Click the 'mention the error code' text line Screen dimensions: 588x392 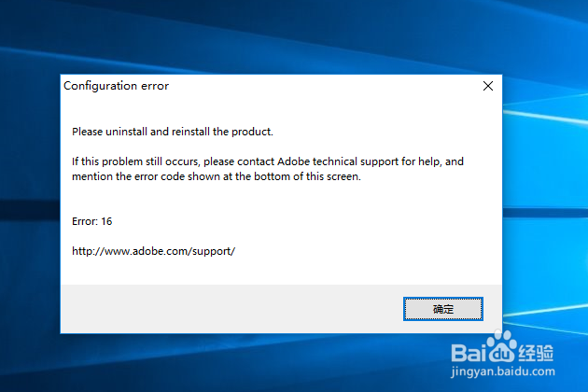[217, 176]
